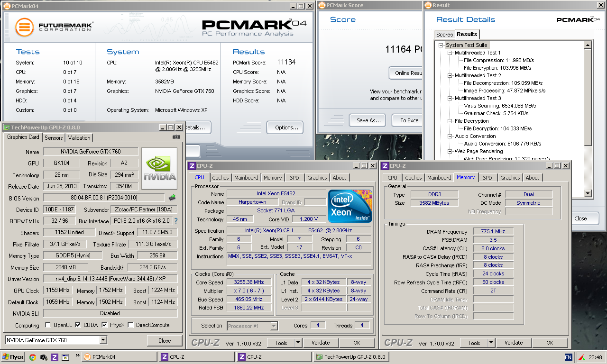
Task: Open Tools dropdown arrow in CPU-Z CPU window
Action: point(298,343)
